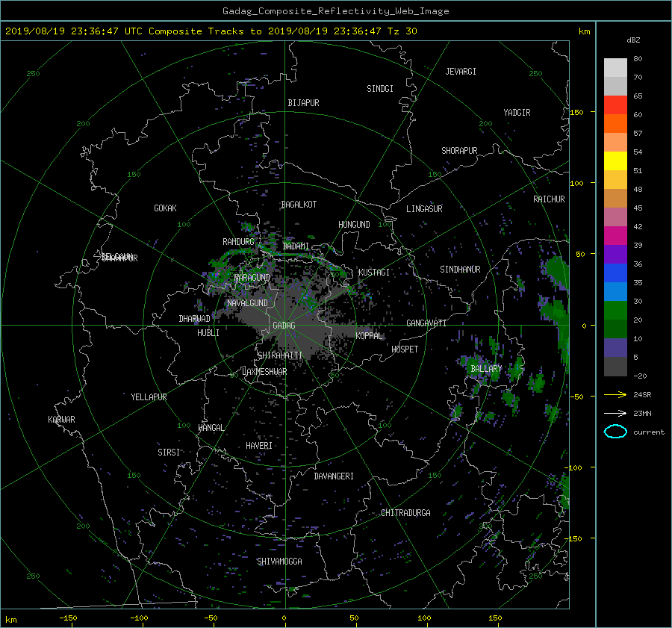Select the red 65 dBZ legend swatch
This screenshot has height=628, width=672.
(615, 105)
